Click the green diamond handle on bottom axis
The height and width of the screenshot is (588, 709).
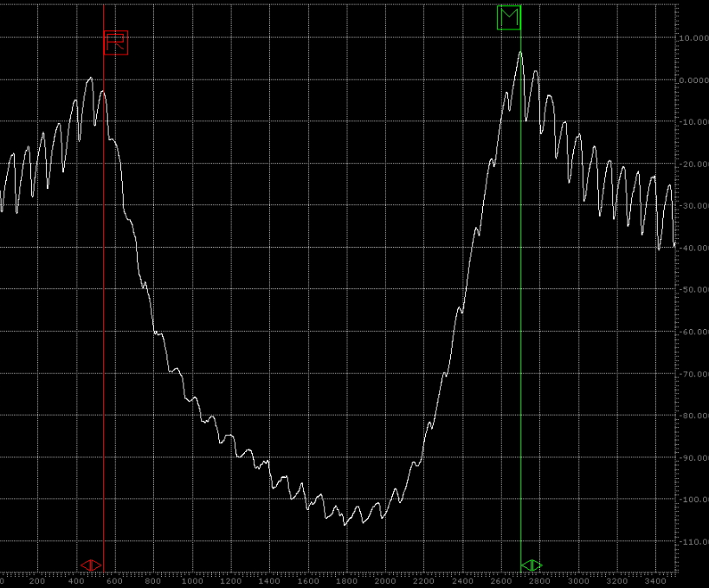(532, 565)
